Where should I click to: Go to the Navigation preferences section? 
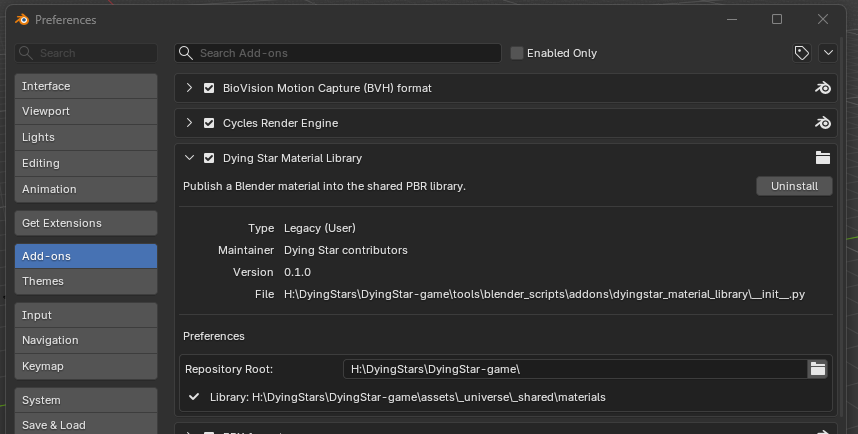(86, 340)
